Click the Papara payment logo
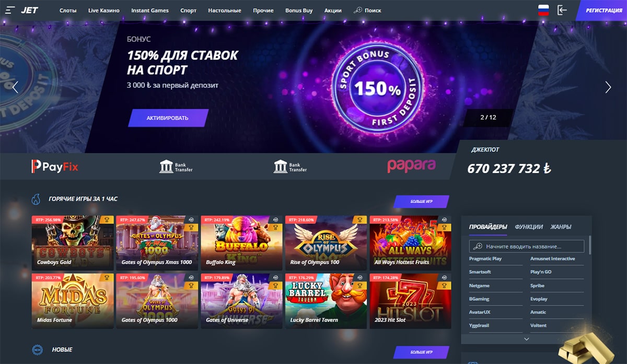Image resolution: width=627 pixels, height=364 pixels. [411, 166]
